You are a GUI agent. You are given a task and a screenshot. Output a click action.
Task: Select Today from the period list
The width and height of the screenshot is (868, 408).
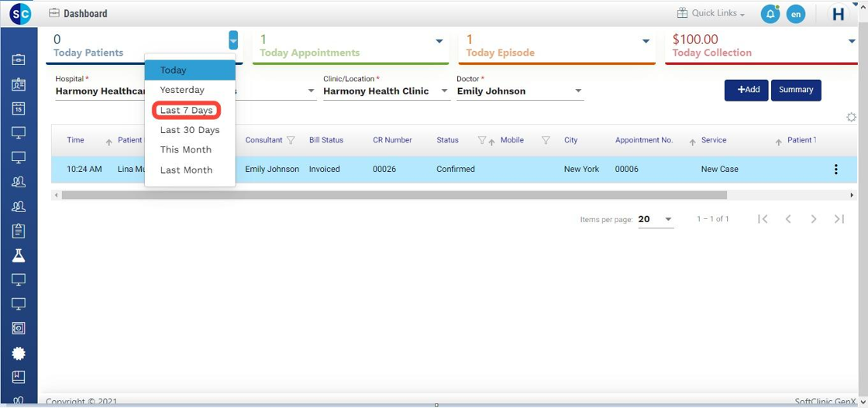point(190,70)
